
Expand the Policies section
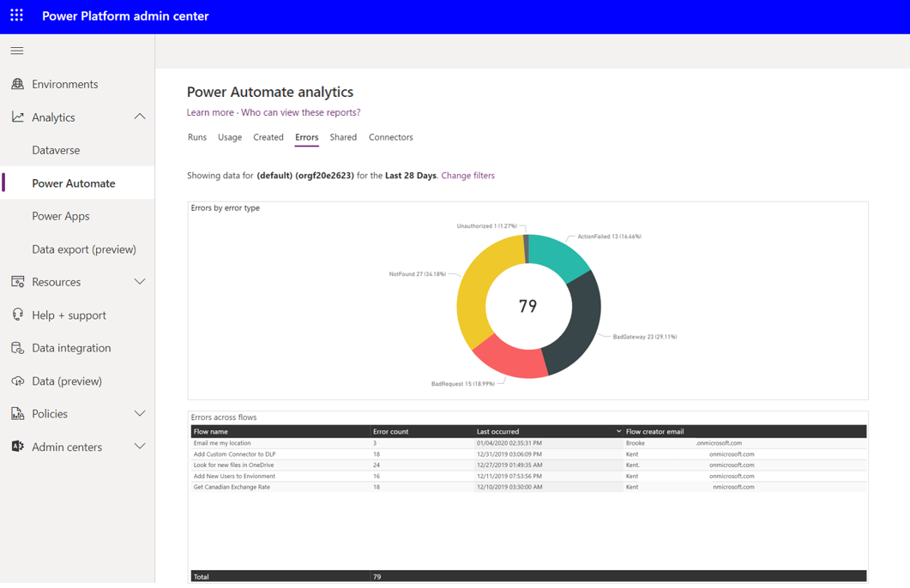coord(139,413)
